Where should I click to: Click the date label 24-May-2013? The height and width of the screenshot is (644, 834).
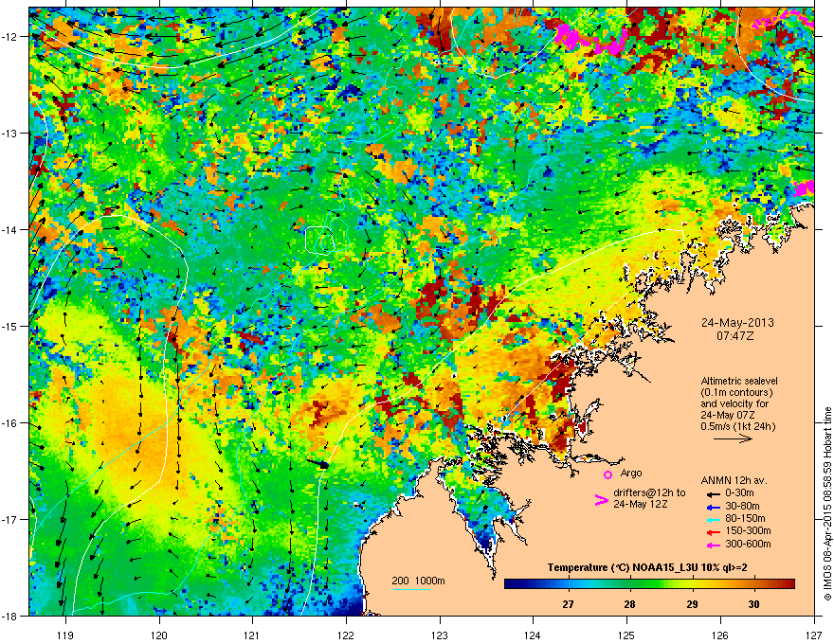pyautogui.click(x=737, y=323)
